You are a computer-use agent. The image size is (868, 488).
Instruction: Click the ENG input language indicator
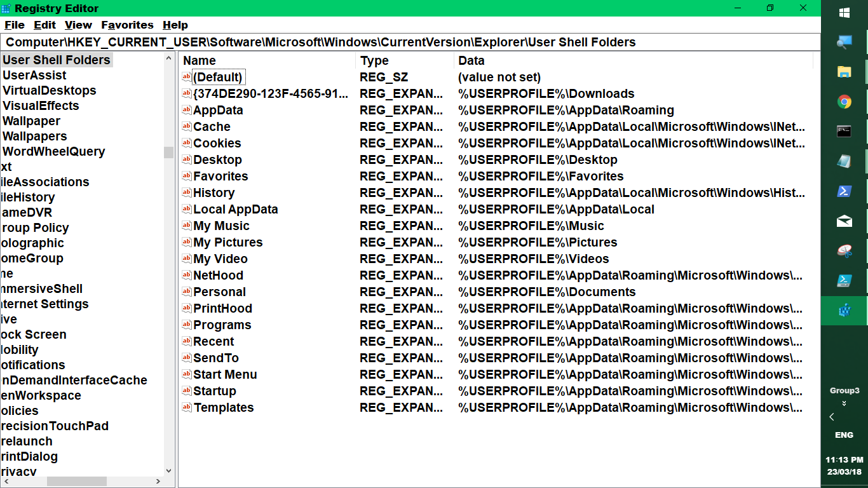coord(844,435)
